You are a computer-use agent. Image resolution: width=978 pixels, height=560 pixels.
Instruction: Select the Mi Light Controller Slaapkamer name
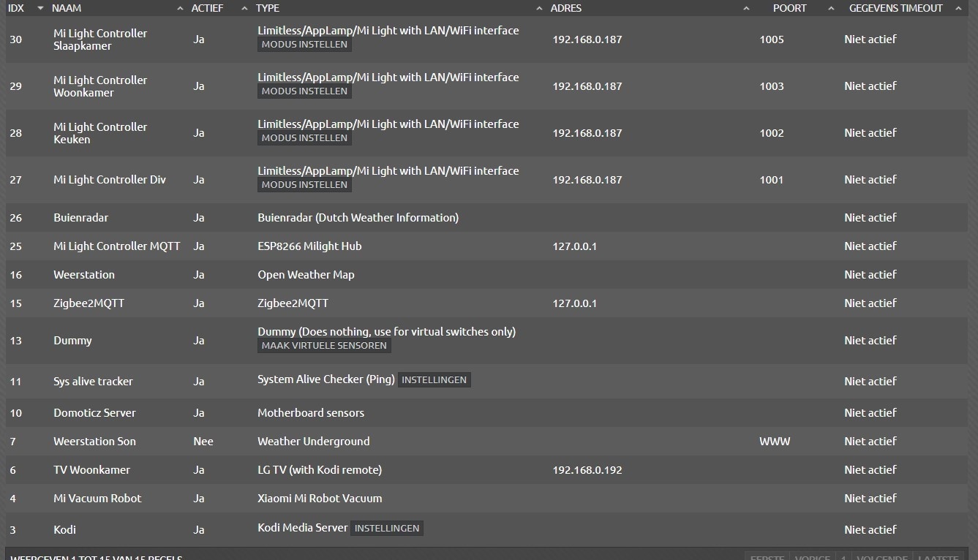100,39
